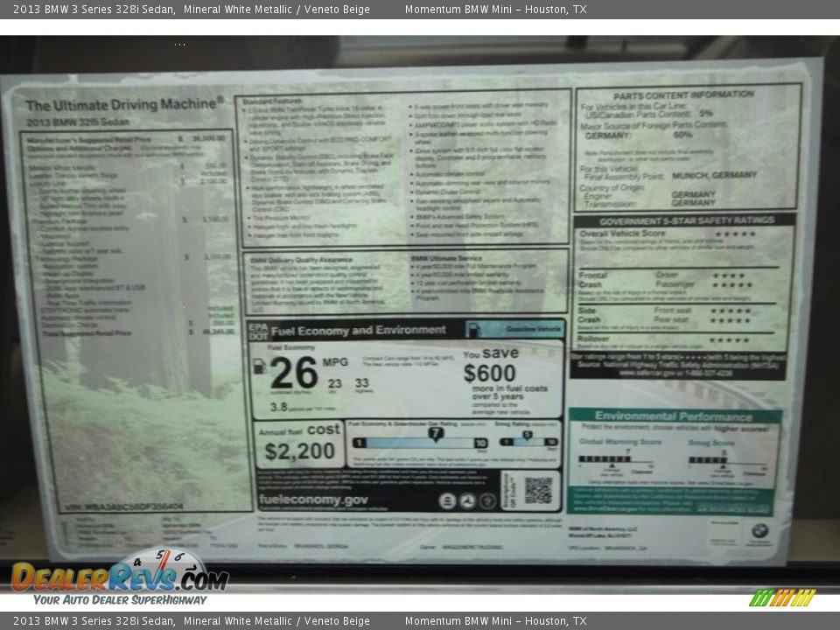Viewport: 840px width, 630px height.
Task: Click the '33' highway MPG value
Action: 361,383
